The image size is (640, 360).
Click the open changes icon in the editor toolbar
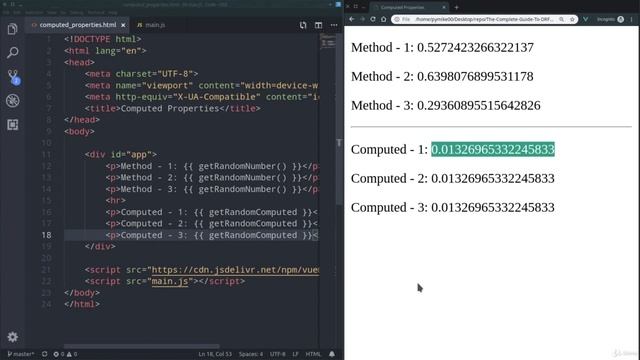tap(303, 25)
